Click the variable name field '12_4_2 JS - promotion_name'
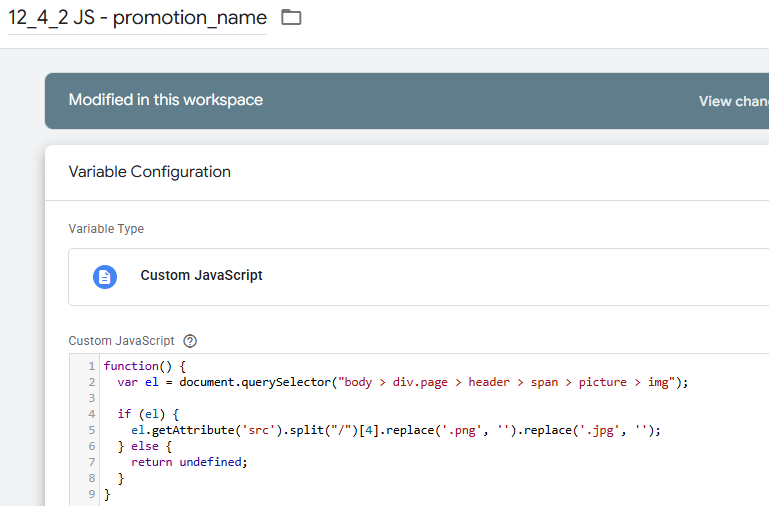This screenshot has height=506, width=769. 137,18
